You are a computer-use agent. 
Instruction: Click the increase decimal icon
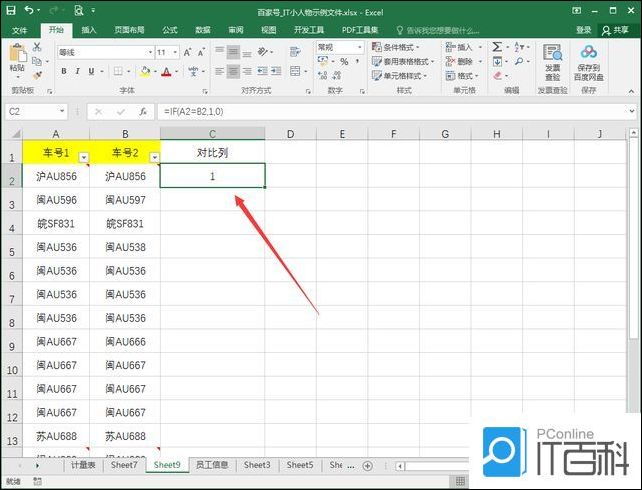[x=323, y=75]
